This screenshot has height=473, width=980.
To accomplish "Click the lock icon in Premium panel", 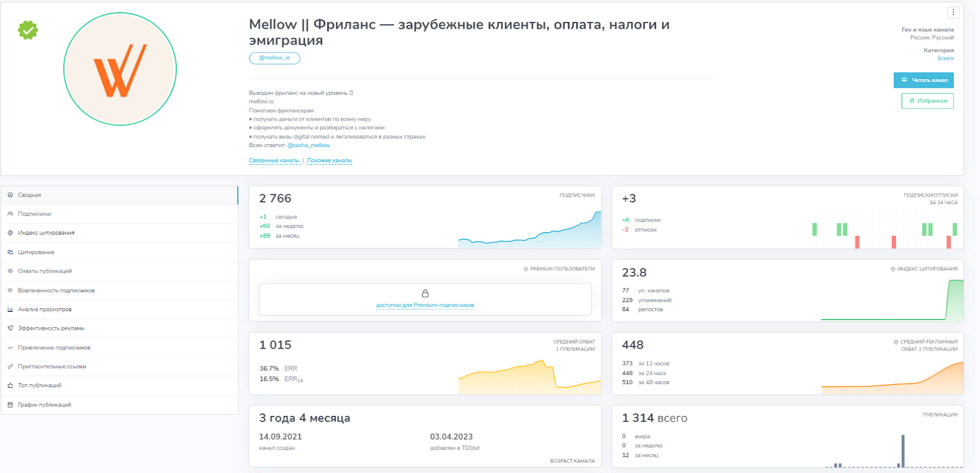I will pyautogui.click(x=425, y=293).
